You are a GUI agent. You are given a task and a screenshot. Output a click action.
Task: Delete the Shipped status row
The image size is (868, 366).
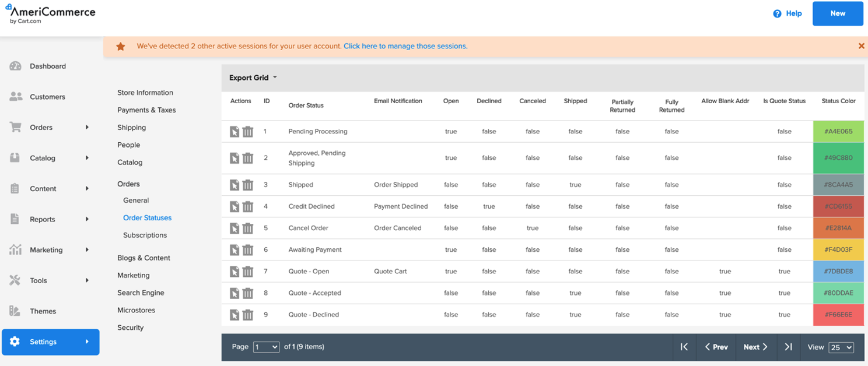click(248, 185)
